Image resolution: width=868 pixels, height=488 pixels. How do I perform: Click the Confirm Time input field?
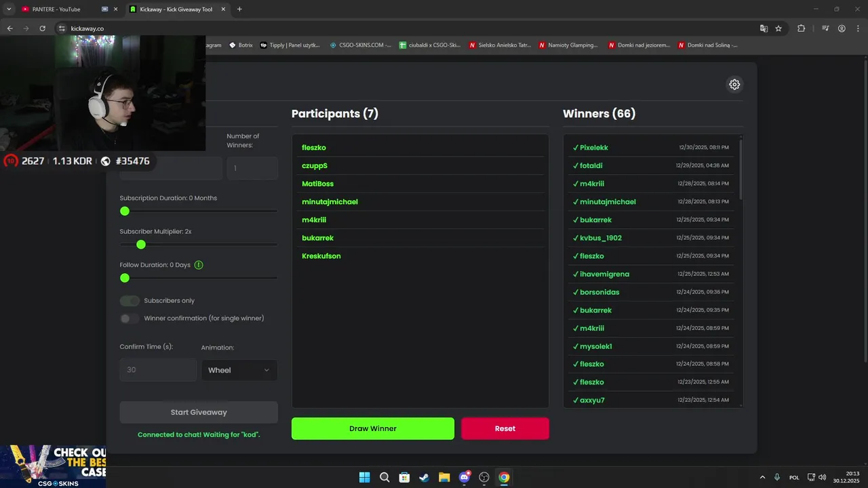pyautogui.click(x=158, y=370)
